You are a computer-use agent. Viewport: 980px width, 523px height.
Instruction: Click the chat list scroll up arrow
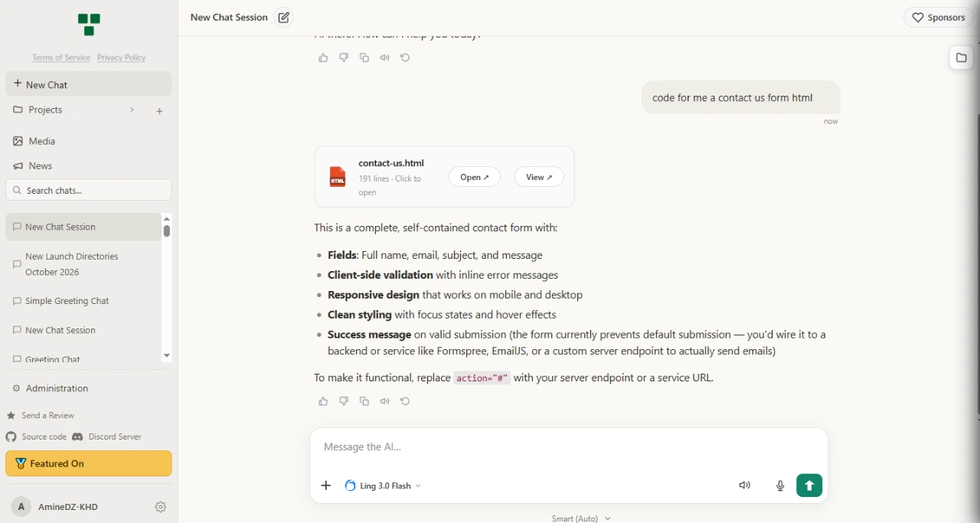coord(167,219)
